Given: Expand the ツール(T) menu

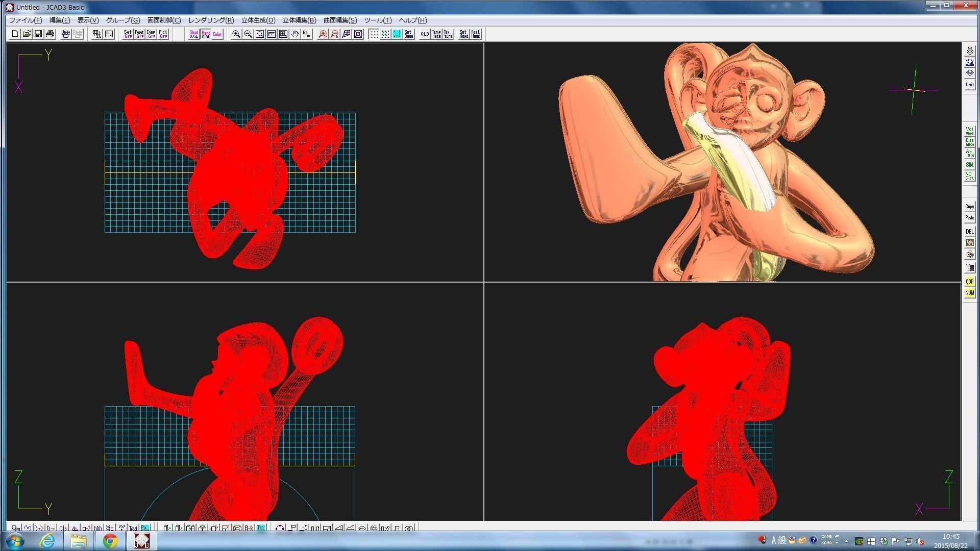Looking at the screenshot, I should (378, 20).
